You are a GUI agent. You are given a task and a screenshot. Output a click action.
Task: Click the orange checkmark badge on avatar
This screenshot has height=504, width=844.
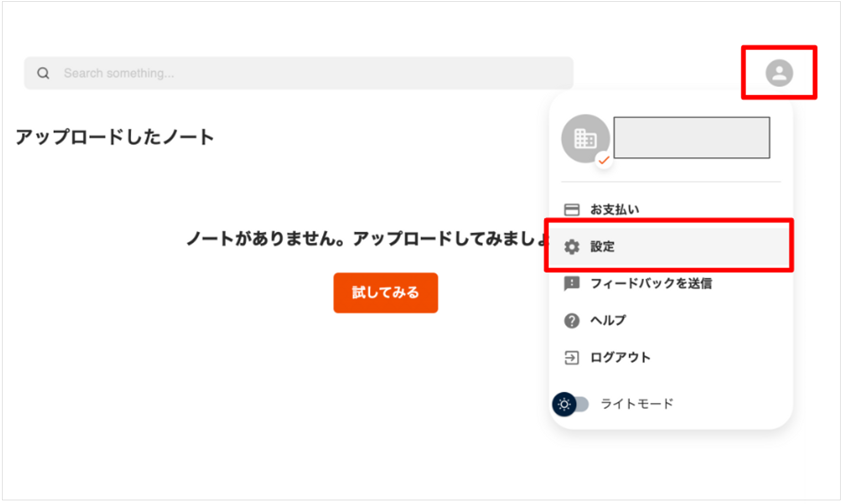(x=604, y=160)
